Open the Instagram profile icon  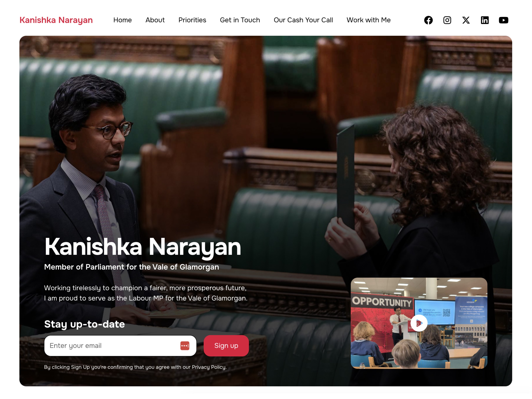click(447, 20)
